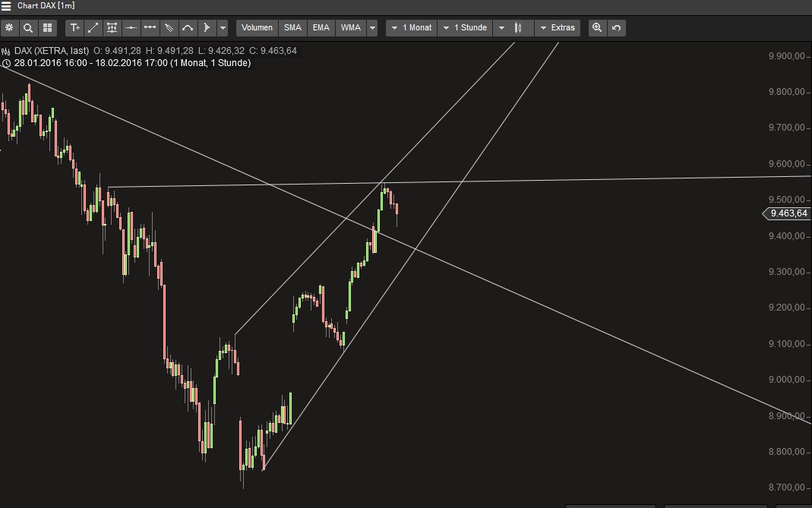Toggle the WMA indicator
The width and height of the screenshot is (812, 508).
349,27
